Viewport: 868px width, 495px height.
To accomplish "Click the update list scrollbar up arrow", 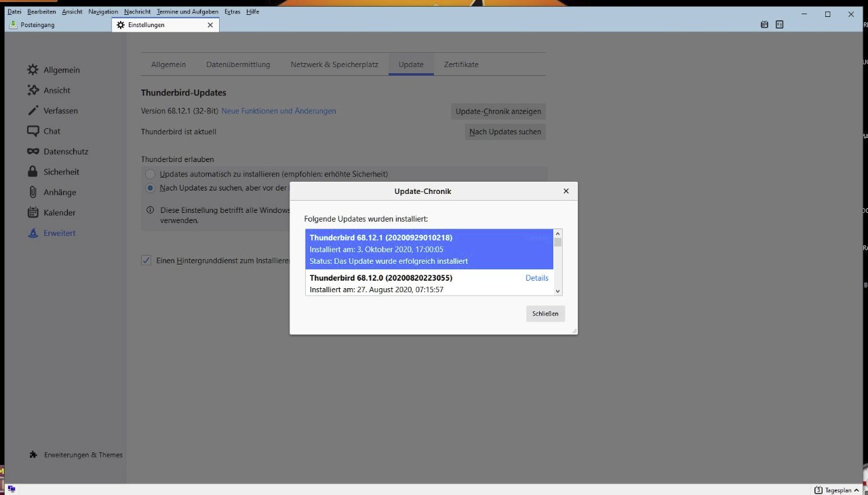I will click(558, 233).
